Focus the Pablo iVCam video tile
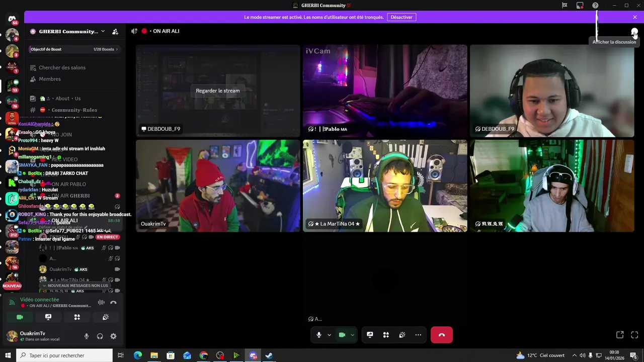Viewport: 644px width, 362px height. click(385, 90)
